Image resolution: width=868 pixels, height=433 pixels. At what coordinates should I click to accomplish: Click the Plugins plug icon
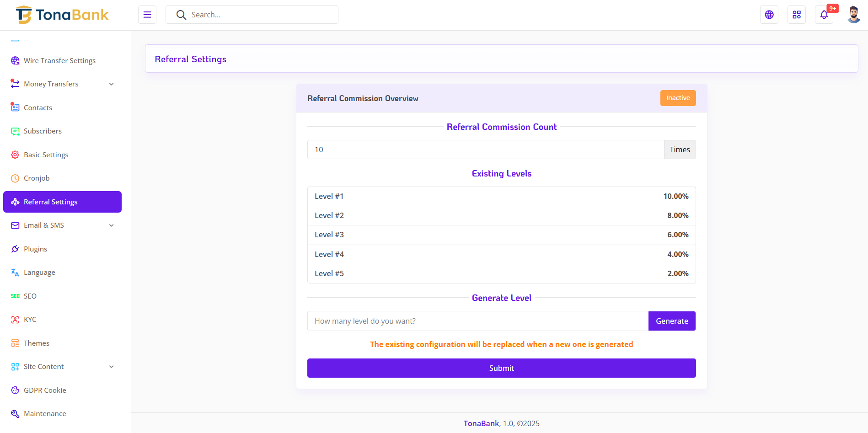click(15, 249)
